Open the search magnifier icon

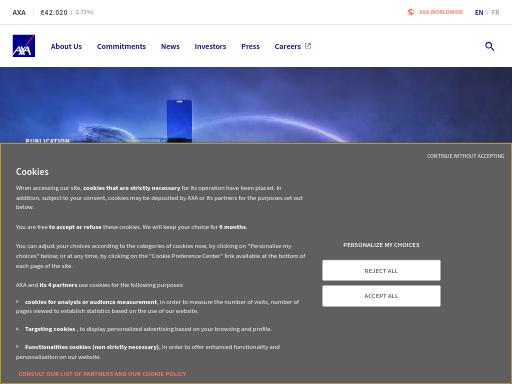pos(489,46)
